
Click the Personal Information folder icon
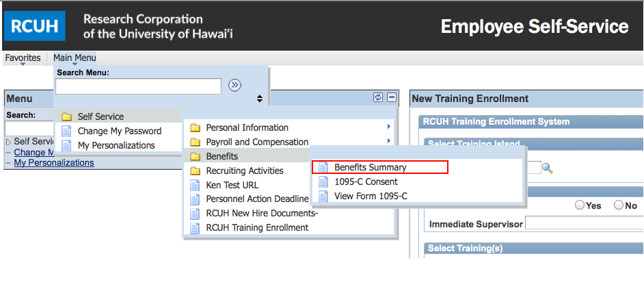coord(195,128)
